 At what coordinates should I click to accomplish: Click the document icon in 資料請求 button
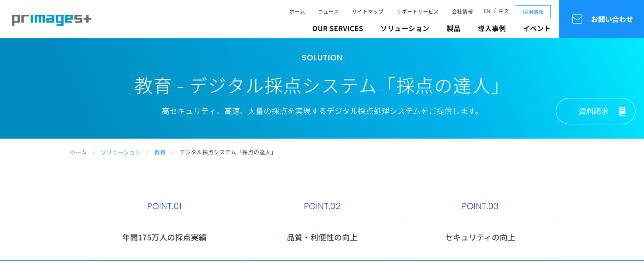click(x=623, y=111)
